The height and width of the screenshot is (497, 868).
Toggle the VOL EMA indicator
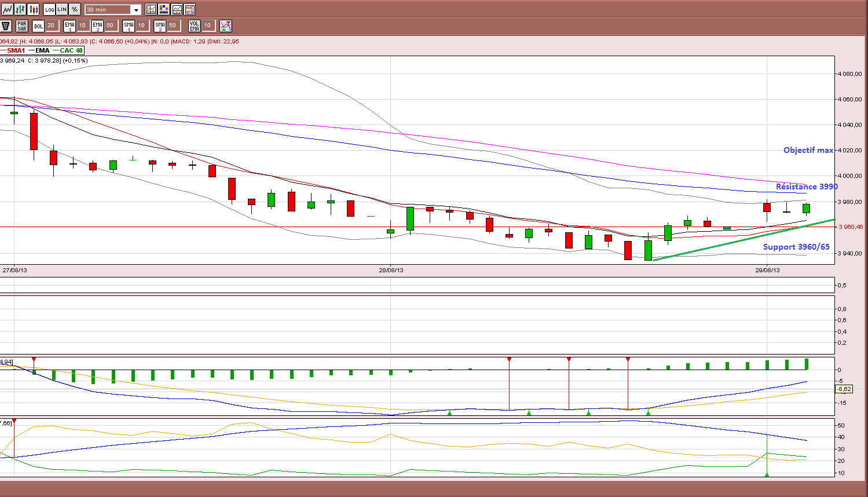tap(195, 26)
